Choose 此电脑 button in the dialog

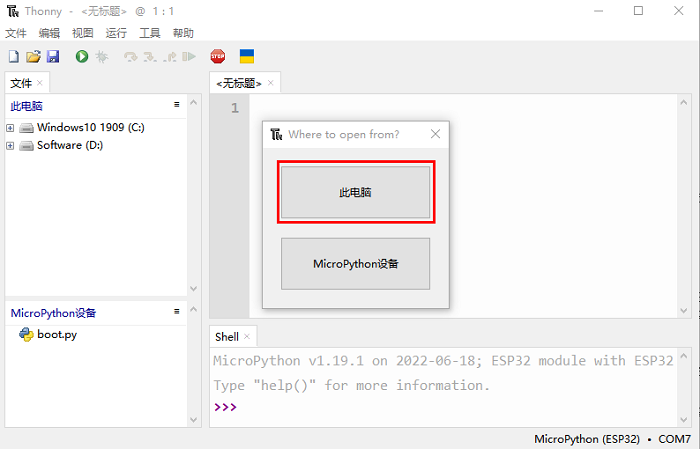point(355,192)
